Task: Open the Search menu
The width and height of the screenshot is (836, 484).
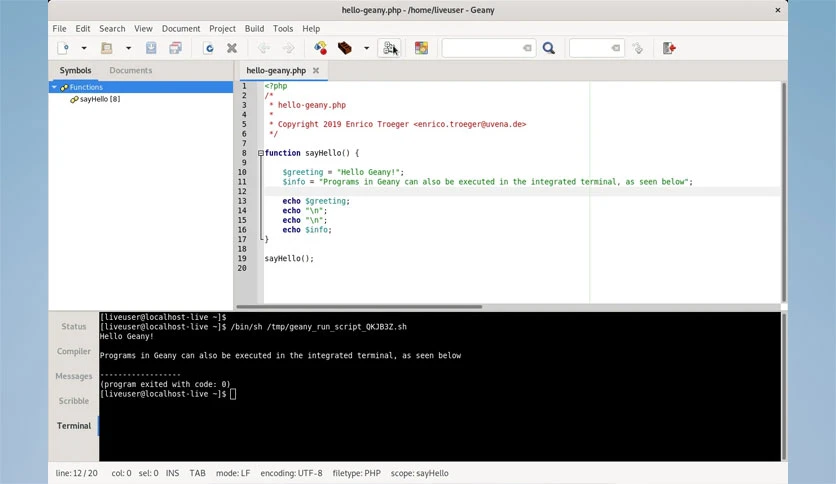Action: (112, 29)
